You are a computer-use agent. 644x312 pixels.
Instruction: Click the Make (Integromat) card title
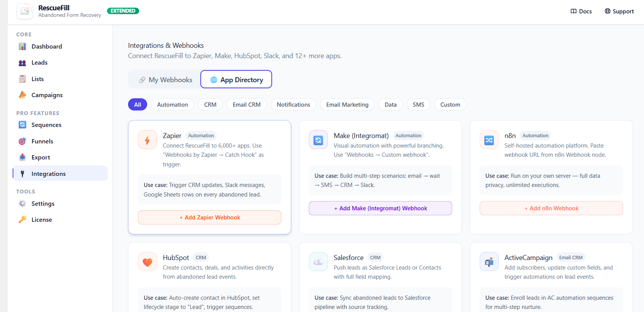[x=361, y=136]
